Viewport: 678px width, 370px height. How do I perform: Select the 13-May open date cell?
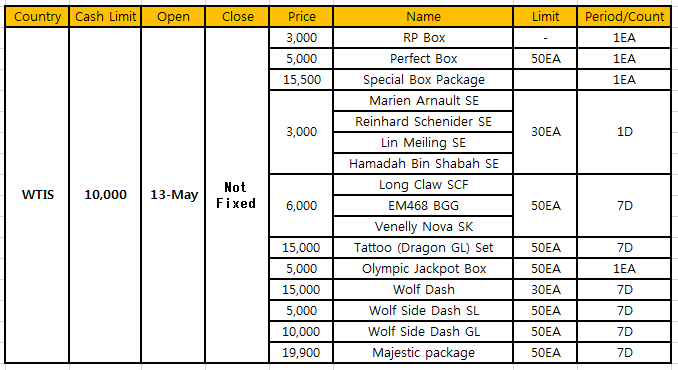(x=173, y=195)
